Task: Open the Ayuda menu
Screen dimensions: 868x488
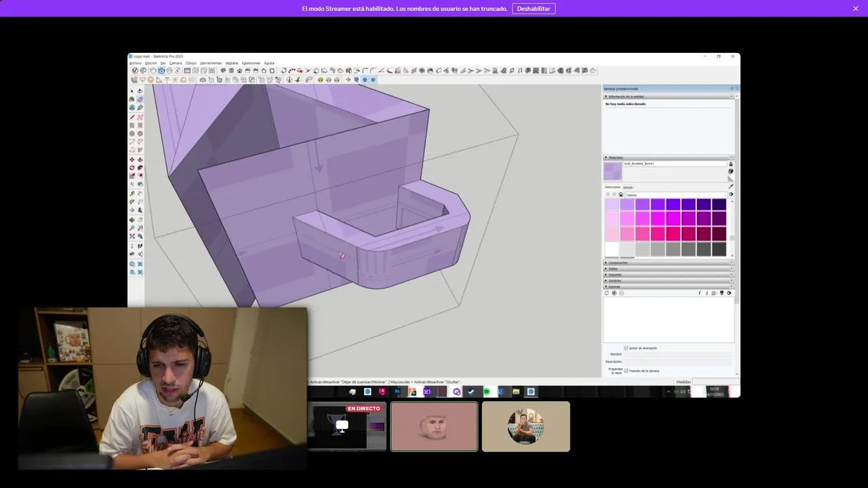Action: tap(269, 63)
